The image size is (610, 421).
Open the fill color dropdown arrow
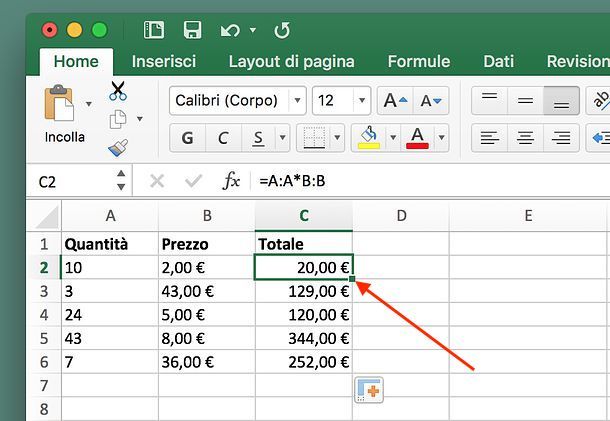[x=393, y=137]
